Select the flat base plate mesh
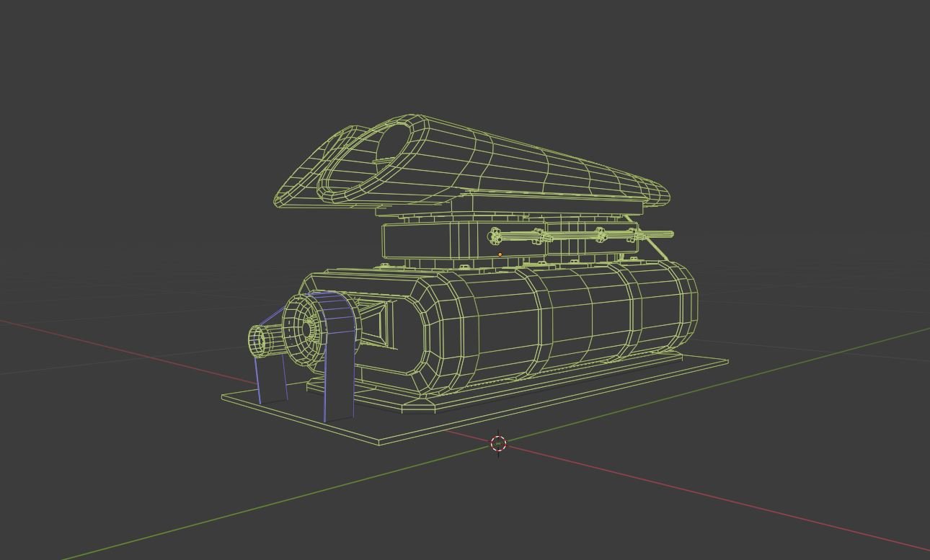The image size is (930, 560). click(474, 401)
